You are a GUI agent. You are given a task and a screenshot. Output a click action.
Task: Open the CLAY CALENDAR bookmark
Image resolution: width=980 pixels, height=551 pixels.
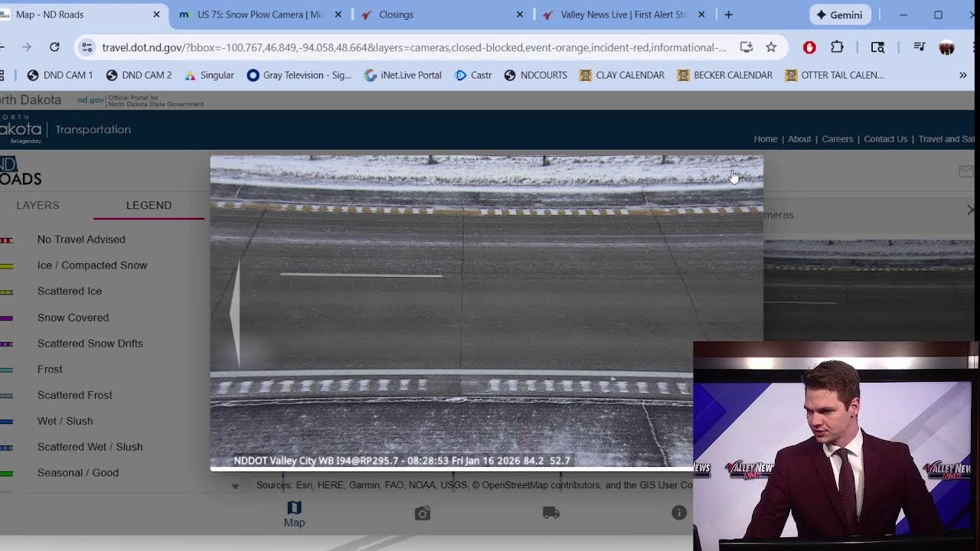coord(622,75)
